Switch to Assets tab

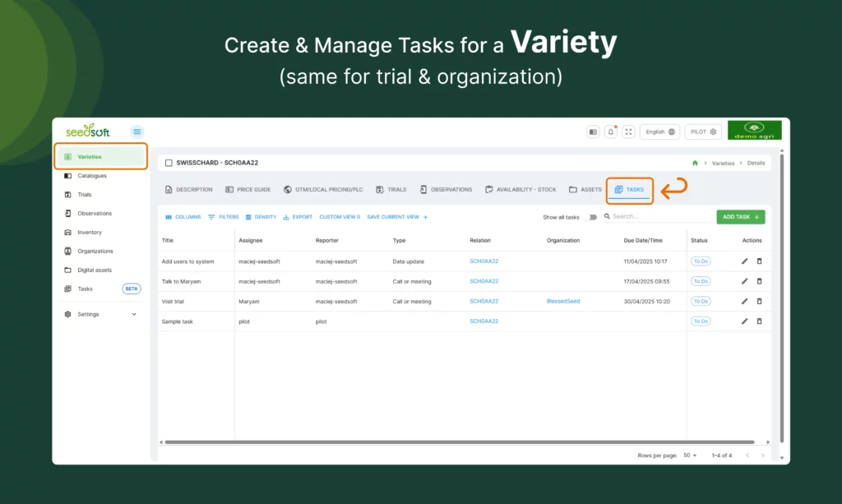(x=585, y=189)
